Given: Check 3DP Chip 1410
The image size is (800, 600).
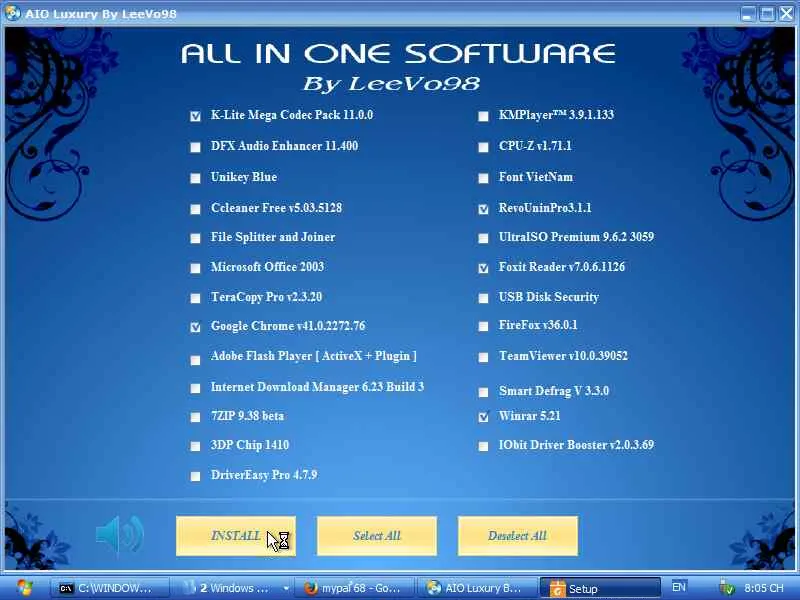Looking at the screenshot, I should (x=195, y=446).
